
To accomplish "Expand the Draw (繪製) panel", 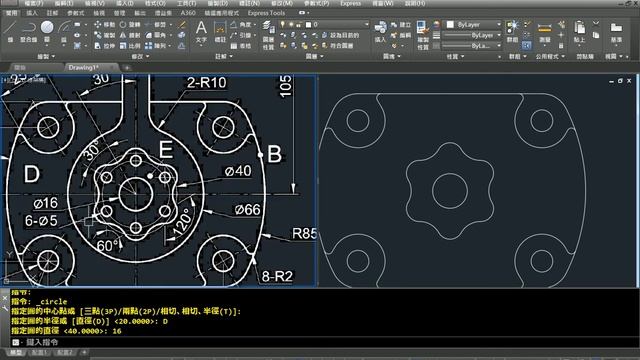I will click(46, 56).
